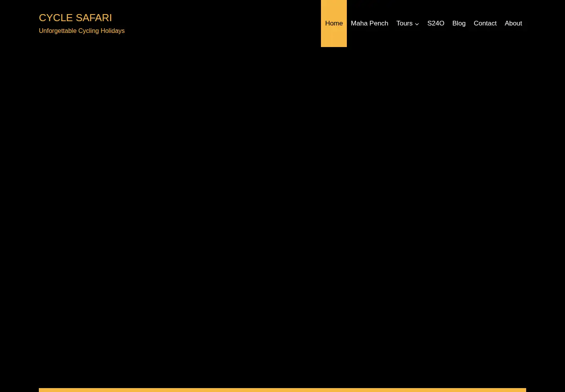Viewport: 565px width, 392px height.
Task: Go to the About page
Action: click(x=513, y=24)
